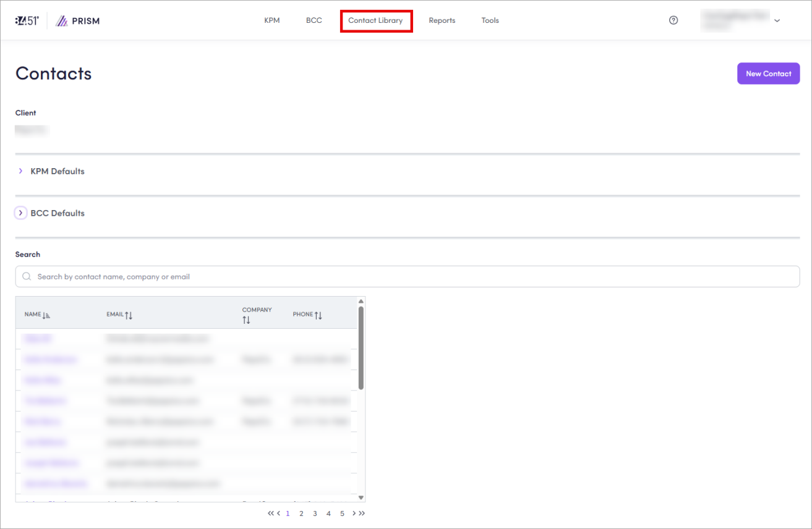Sort contacts by Company column icon

click(x=246, y=320)
